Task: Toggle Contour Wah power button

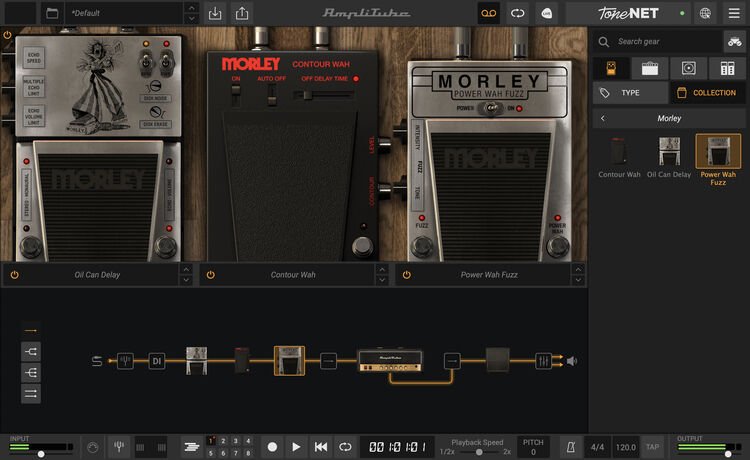Action: [210, 274]
